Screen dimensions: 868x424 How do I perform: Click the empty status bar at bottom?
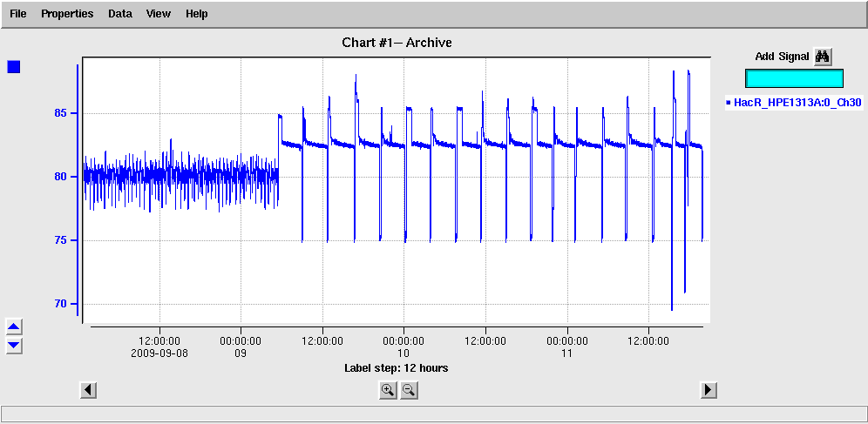tap(433, 414)
